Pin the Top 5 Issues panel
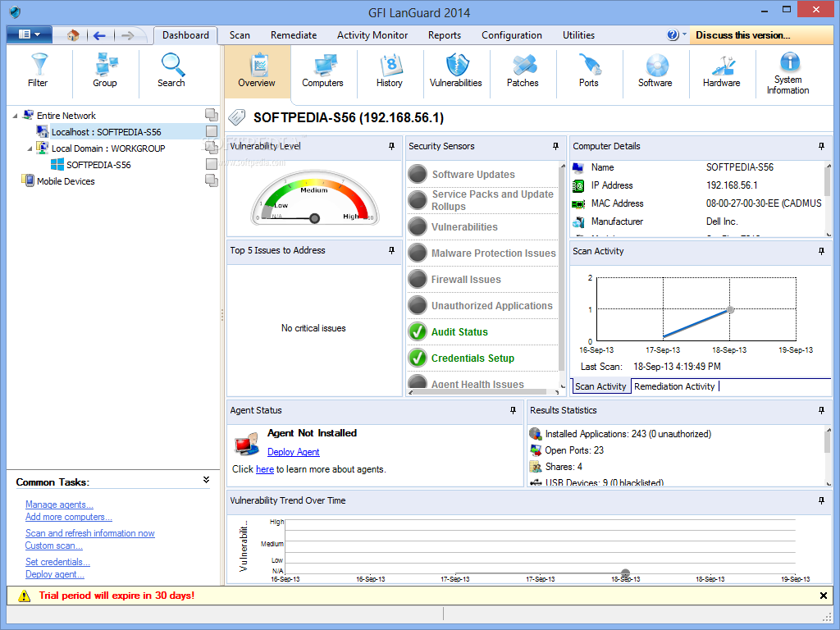Image resolution: width=840 pixels, height=630 pixels. (391, 250)
